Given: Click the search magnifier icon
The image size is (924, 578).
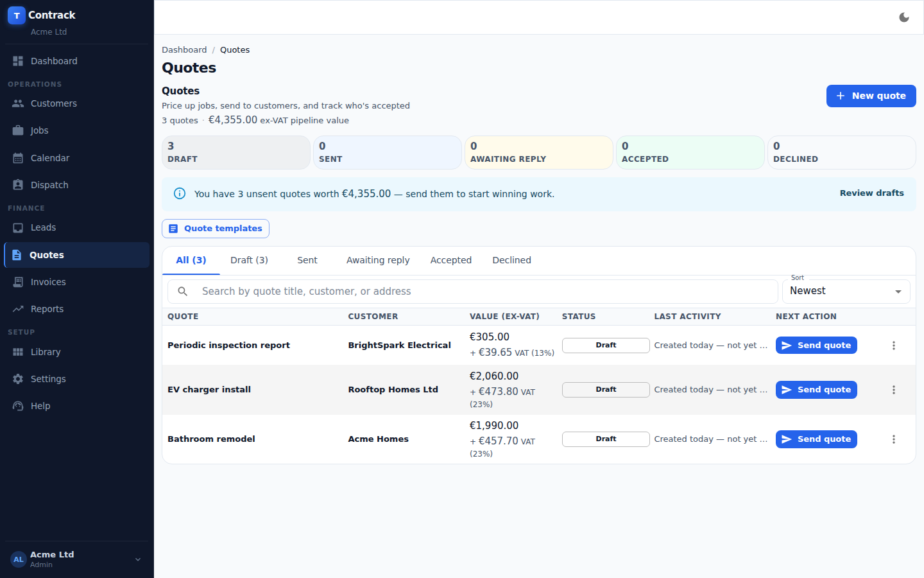Looking at the screenshot, I should [183, 292].
